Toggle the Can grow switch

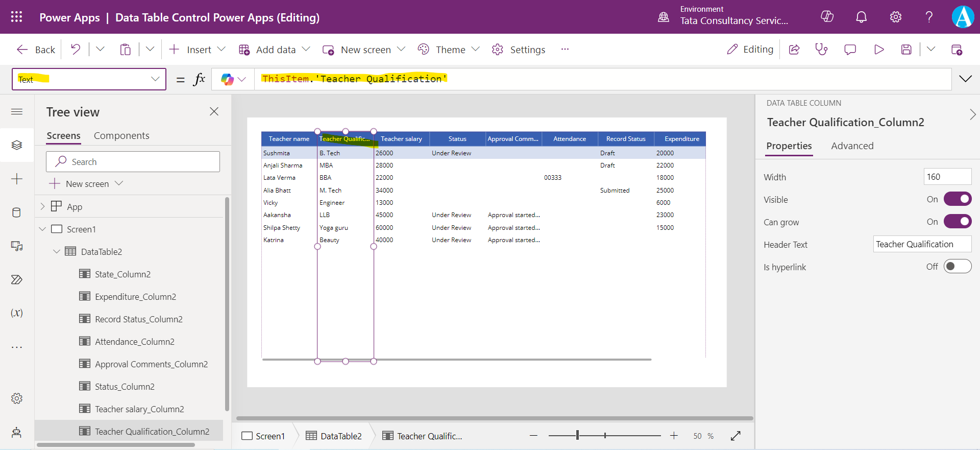tap(957, 222)
